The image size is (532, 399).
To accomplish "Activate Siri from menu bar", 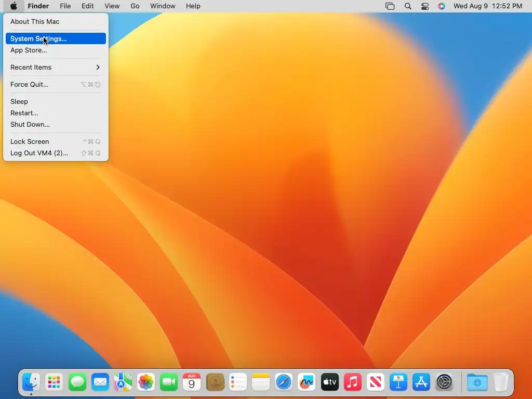I will pos(442,6).
